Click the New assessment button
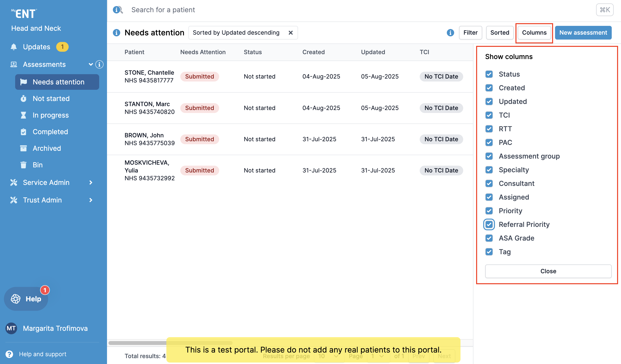Screen dimensions: 621x364 click(583, 32)
